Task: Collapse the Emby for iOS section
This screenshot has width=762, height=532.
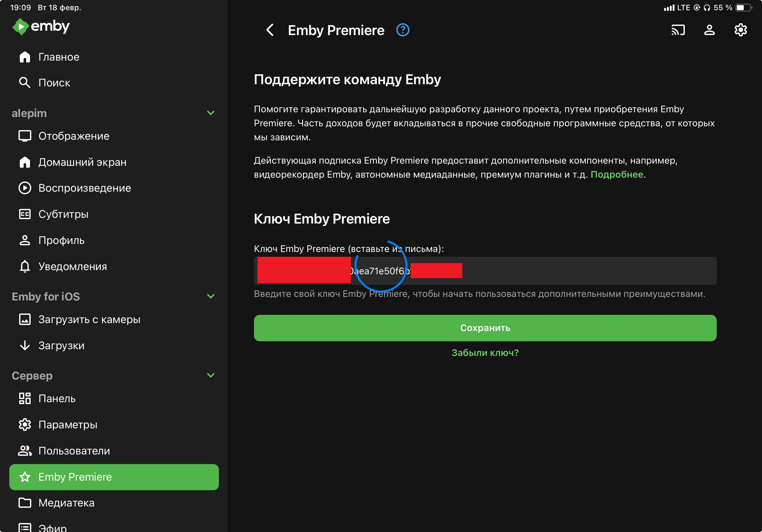Action: point(210,296)
